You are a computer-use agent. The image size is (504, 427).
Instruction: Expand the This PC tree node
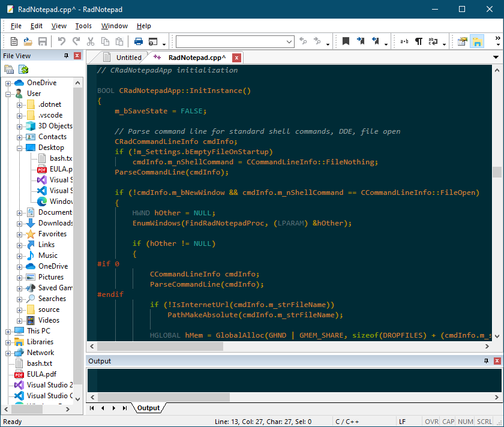coord(8,332)
